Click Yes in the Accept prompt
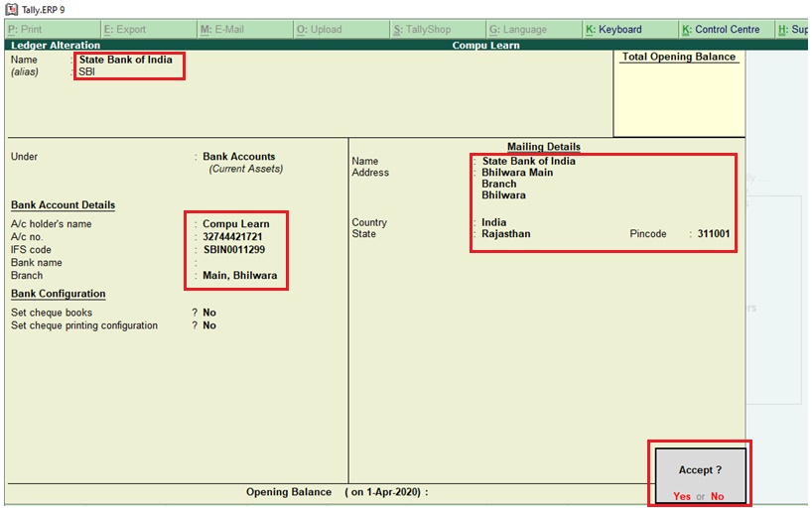 coord(682,496)
